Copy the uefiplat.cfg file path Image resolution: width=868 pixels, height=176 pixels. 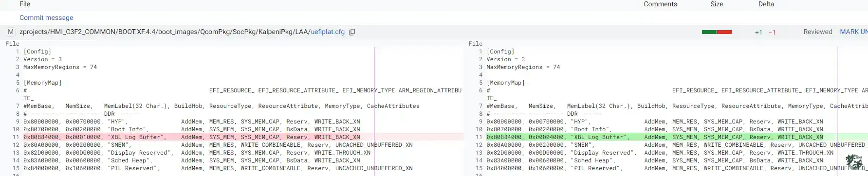[352, 32]
